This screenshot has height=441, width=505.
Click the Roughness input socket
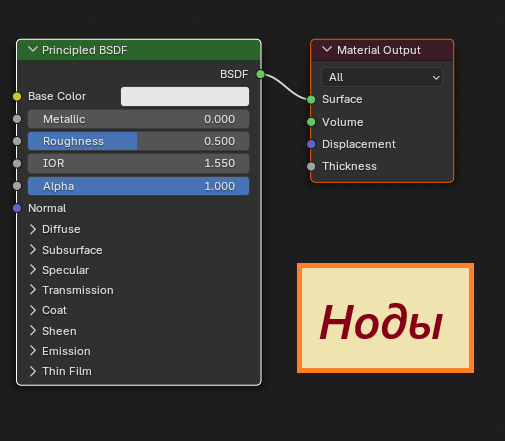[17, 141]
